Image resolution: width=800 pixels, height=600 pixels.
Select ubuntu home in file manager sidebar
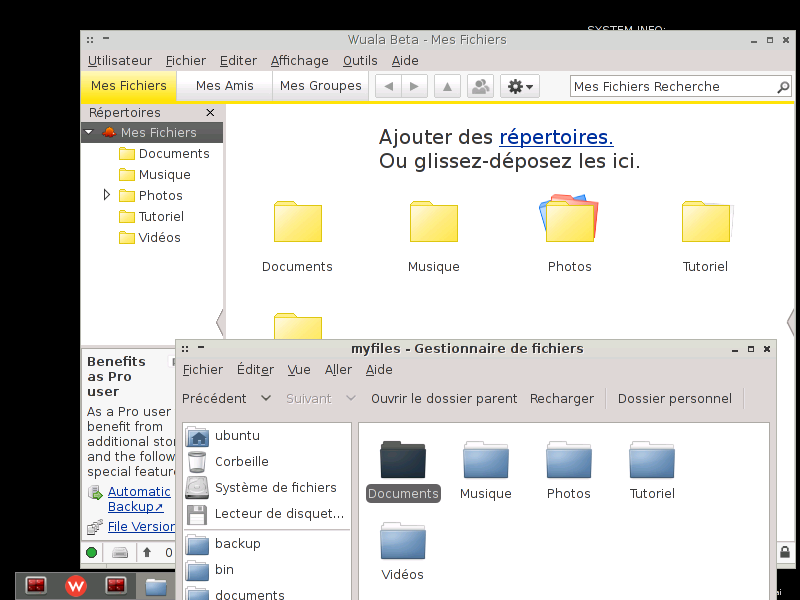pyautogui.click(x=267, y=436)
